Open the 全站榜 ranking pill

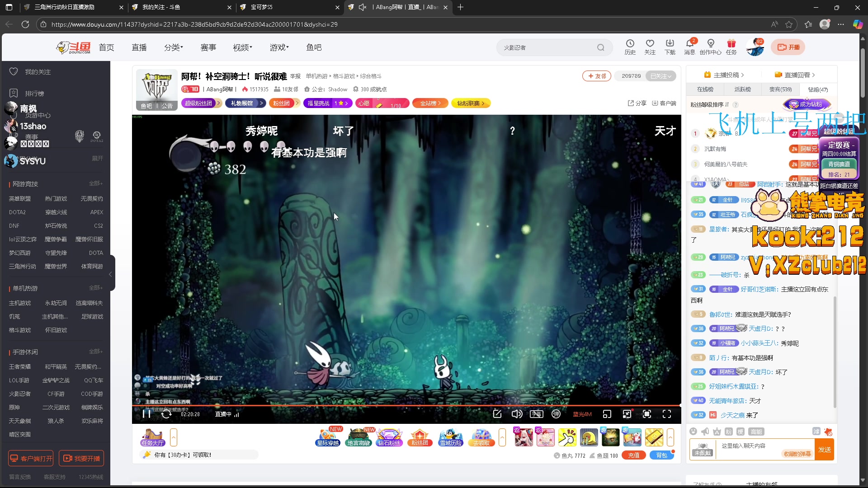(x=430, y=103)
